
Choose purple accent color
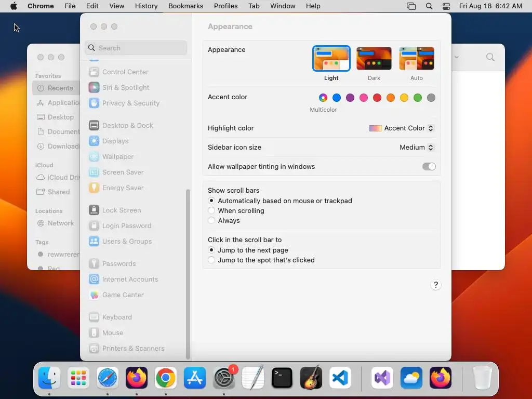point(350,98)
